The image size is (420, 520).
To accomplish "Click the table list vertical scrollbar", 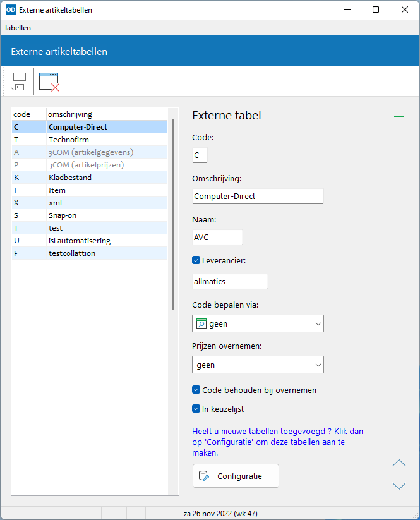I will click(x=173, y=214).
